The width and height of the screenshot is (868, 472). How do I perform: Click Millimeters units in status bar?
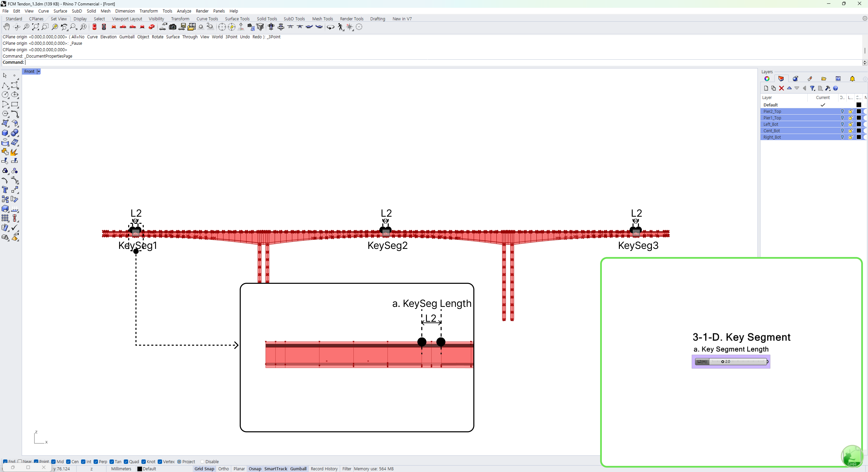[x=121, y=469]
